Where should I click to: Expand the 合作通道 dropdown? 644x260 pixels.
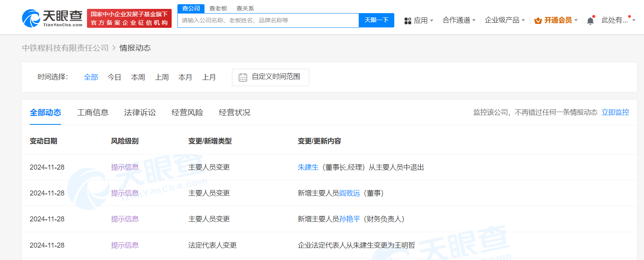(459, 20)
